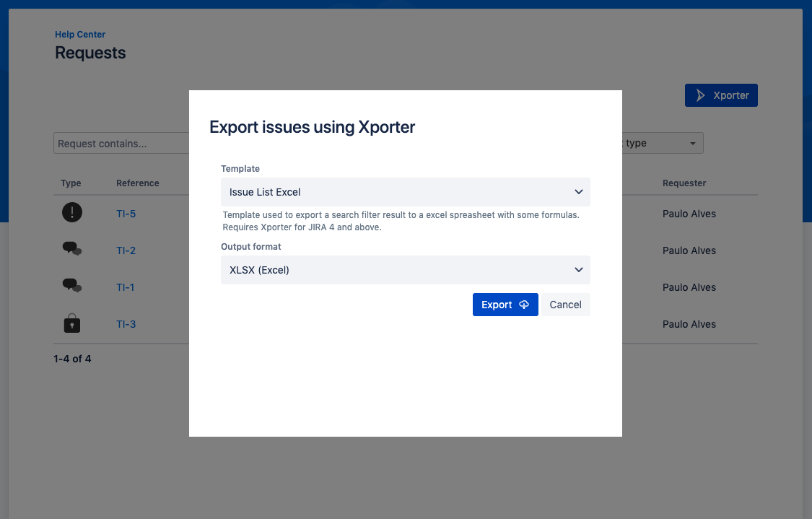Open request TI-1
The height and width of the screenshot is (519, 812).
126,287
